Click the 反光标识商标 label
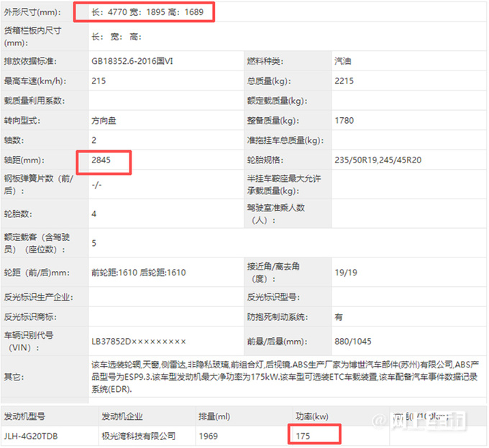 point(30,317)
